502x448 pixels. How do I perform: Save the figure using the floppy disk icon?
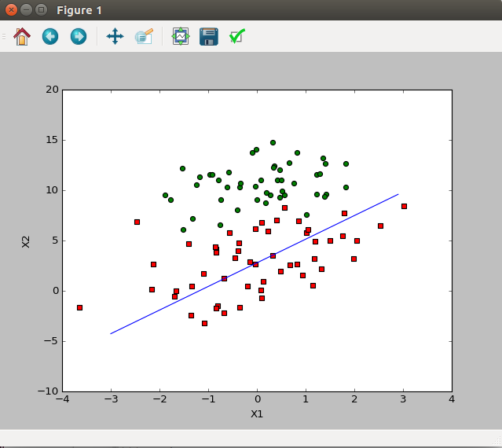coord(208,36)
